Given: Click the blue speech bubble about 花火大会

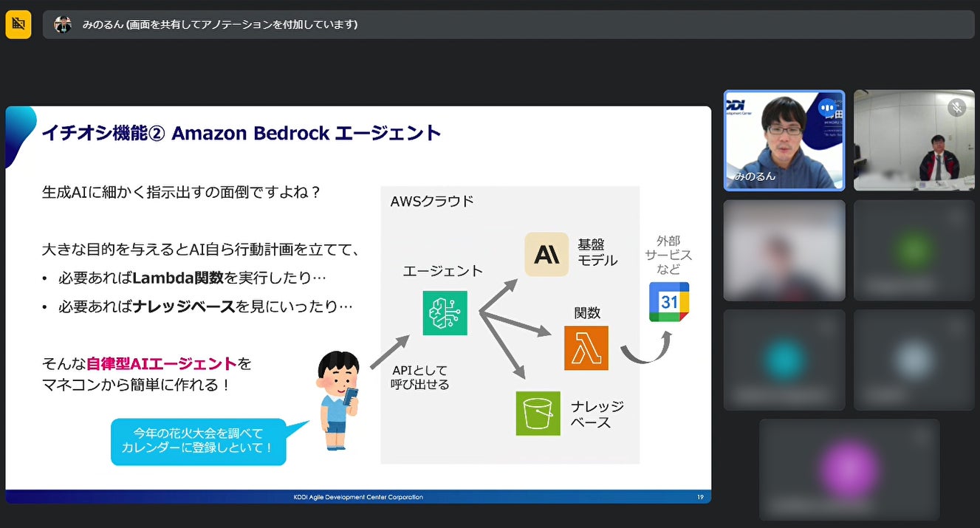Looking at the screenshot, I should [199, 441].
